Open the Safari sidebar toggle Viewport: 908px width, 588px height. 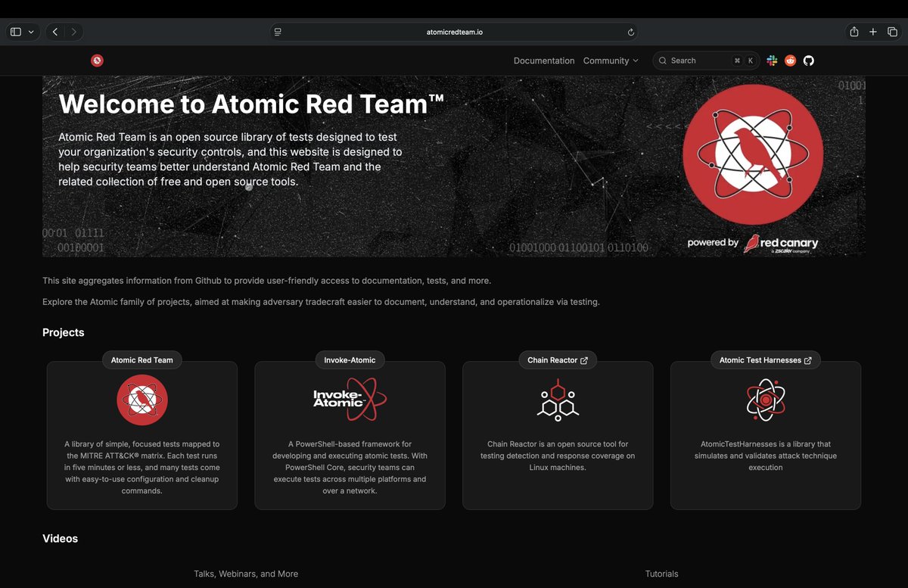click(16, 32)
